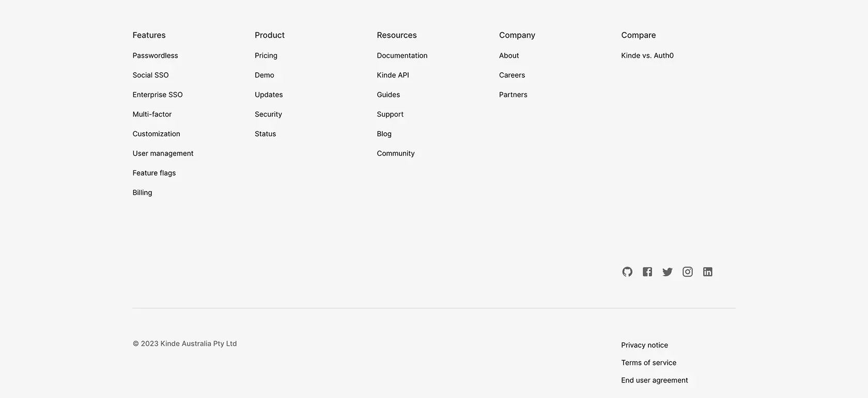The width and height of the screenshot is (868, 398).
Task: Visit the Documentation link
Action: click(x=402, y=55)
